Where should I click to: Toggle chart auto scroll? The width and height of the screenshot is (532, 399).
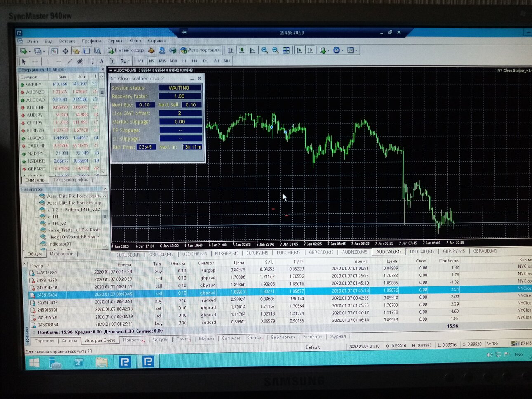point(299,50)
